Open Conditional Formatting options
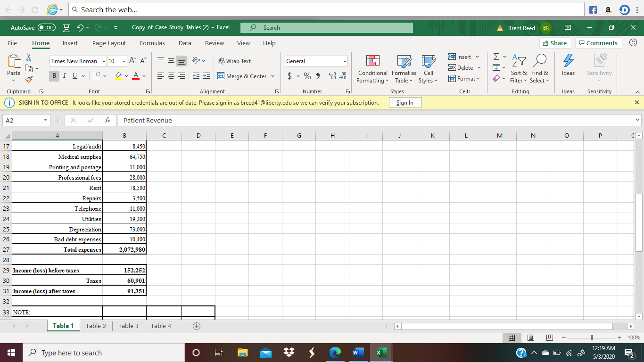644x362 pixels. [372, 69]
